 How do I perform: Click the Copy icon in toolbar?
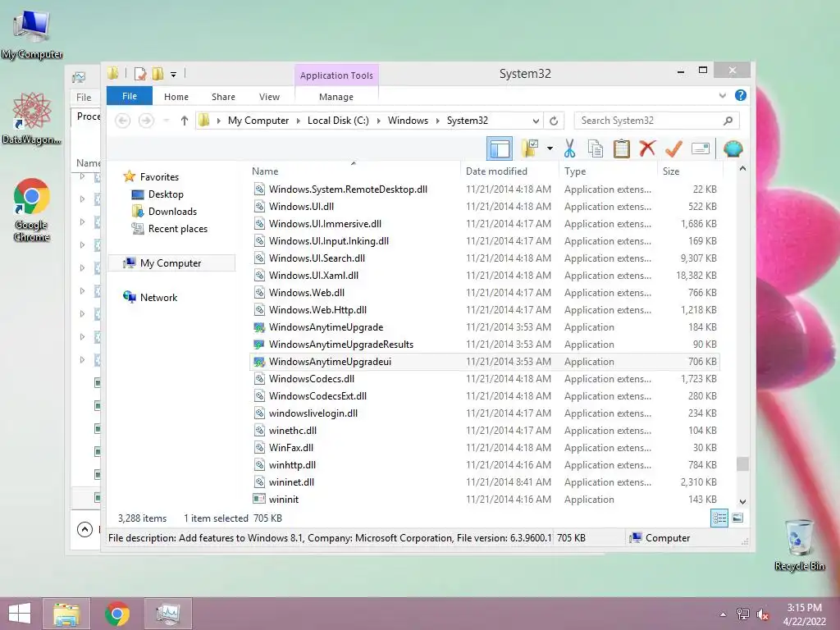point(596,148)
